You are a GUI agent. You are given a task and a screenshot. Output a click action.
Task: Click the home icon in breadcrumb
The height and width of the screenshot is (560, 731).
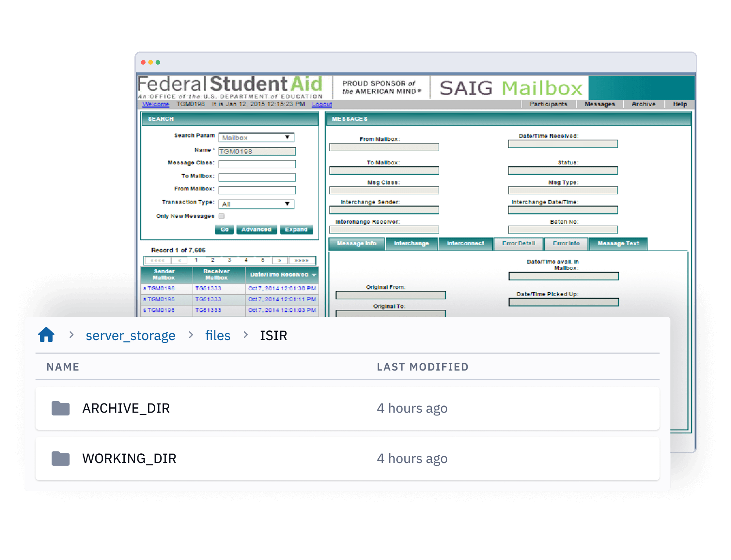[46, 335]
